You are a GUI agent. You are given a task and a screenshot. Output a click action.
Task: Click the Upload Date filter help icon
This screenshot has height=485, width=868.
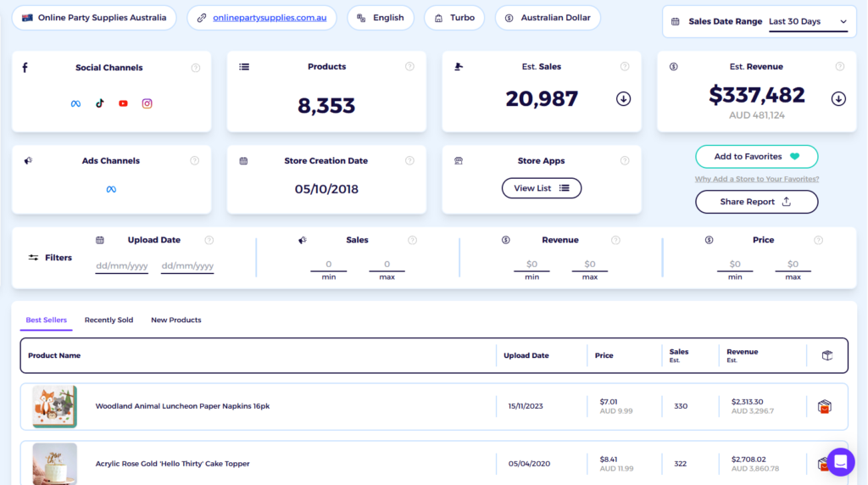(209, 240)
